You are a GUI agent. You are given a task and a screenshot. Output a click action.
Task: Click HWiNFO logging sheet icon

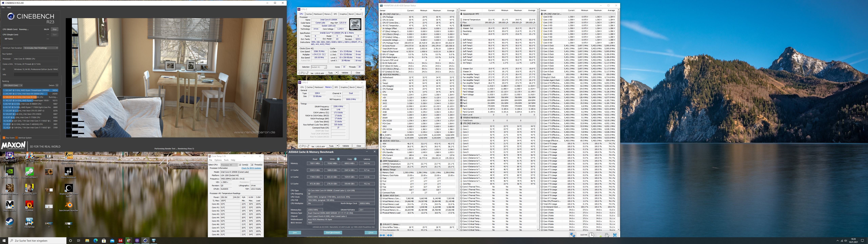pyautogui.click(x=599, y=235)
